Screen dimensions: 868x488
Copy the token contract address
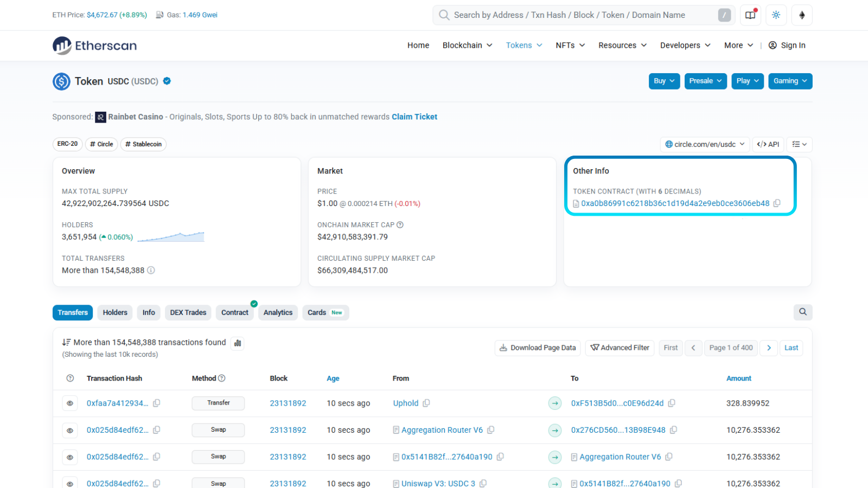pyautogui.click(x=777, y=203)
